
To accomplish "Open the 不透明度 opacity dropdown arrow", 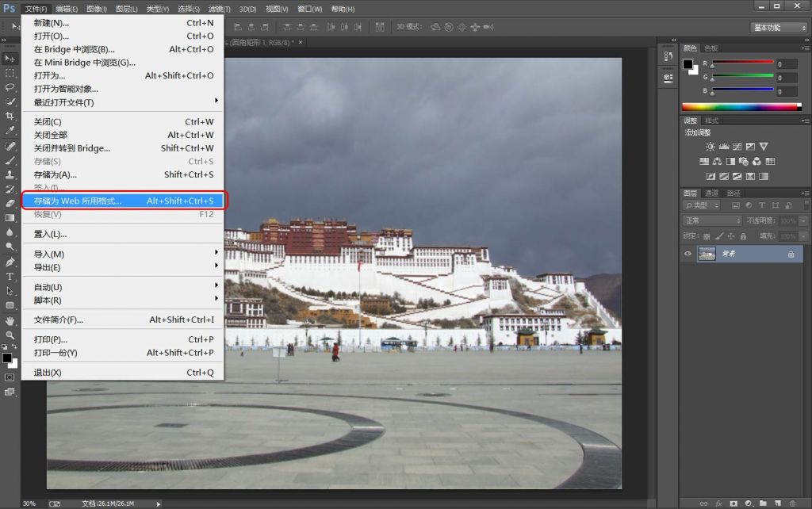I will click(802, 221).
